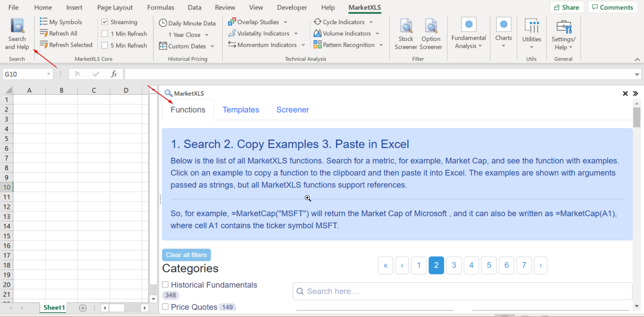
Task: Click the Insert Function fx icon
Action: [x=114, y=74]
